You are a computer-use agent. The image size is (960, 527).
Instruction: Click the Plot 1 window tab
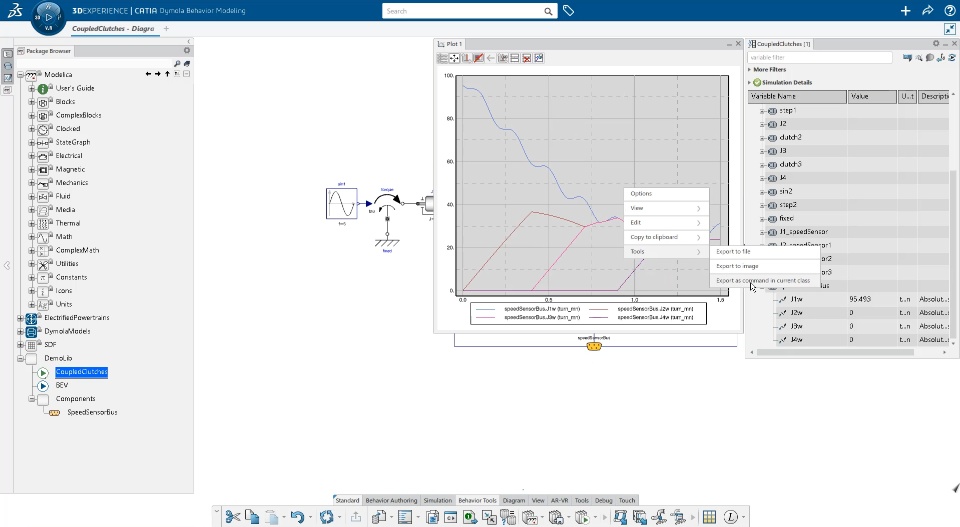pos(450,44)
